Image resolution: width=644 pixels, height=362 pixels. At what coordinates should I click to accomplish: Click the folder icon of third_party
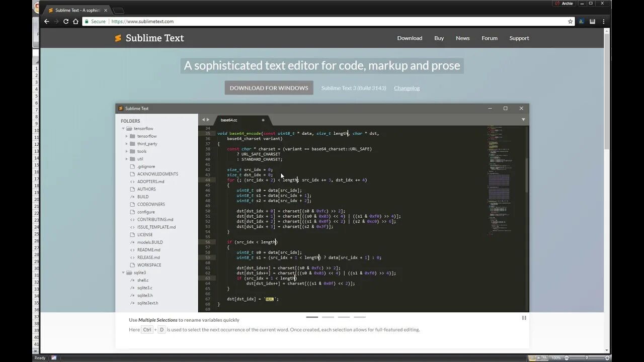tap(132, 144)
